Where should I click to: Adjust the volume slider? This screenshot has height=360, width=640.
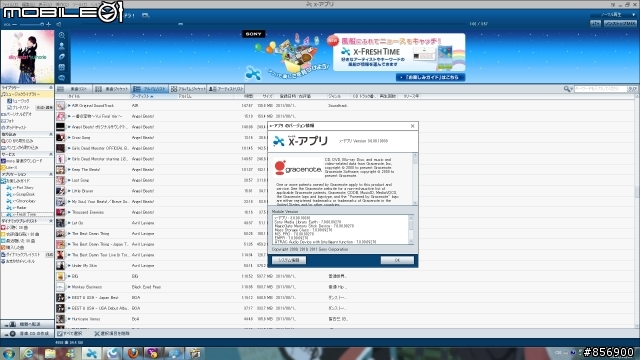(x=32, y=24)
